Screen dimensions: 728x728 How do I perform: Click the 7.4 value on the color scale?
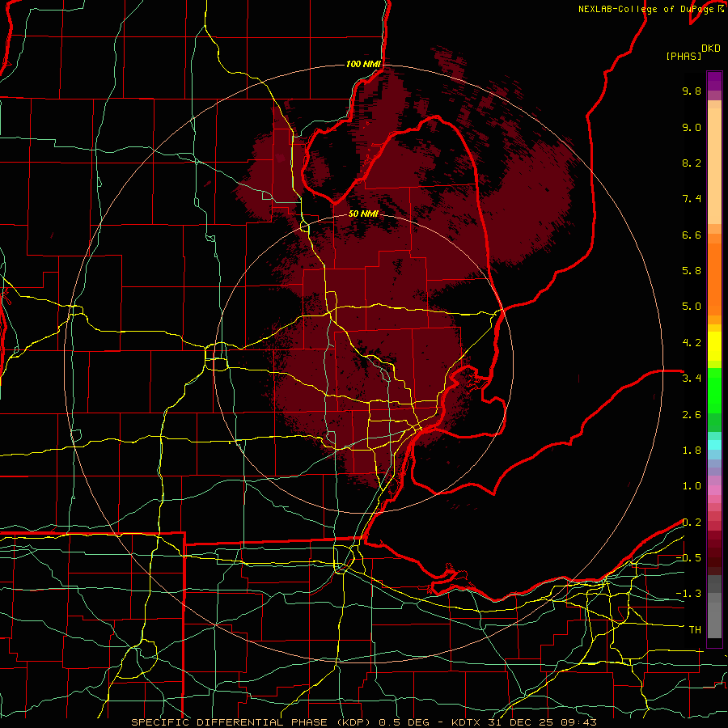tap(692, 199)
